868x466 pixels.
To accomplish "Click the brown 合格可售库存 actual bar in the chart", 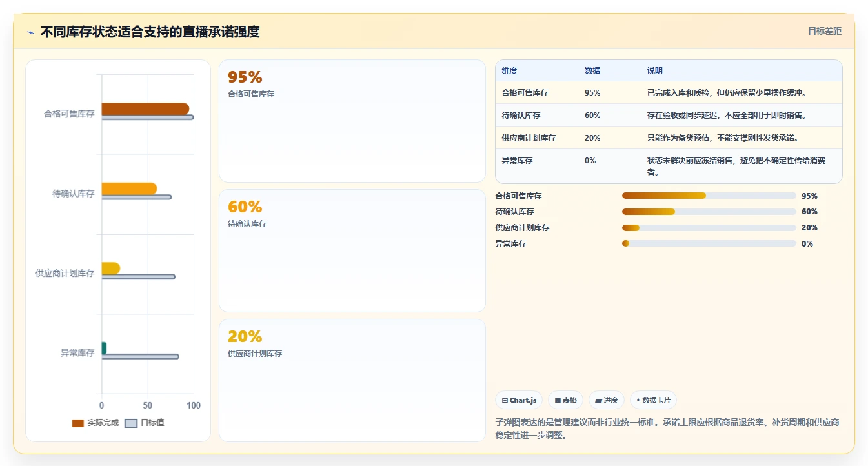I will tap(145, 108).
